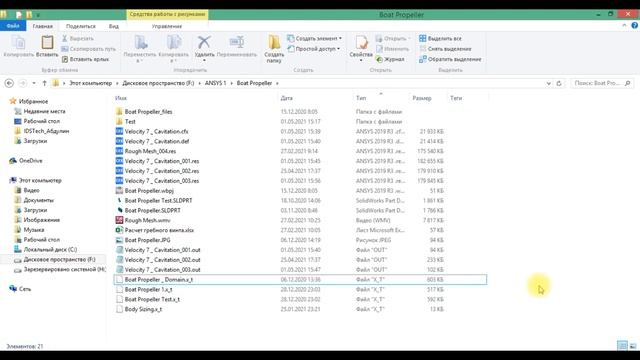The height and width of the screenshot is (360, 640).
Task: Select Boat Propeller Test.SLDPRT file
Action: tap(158, 200)
